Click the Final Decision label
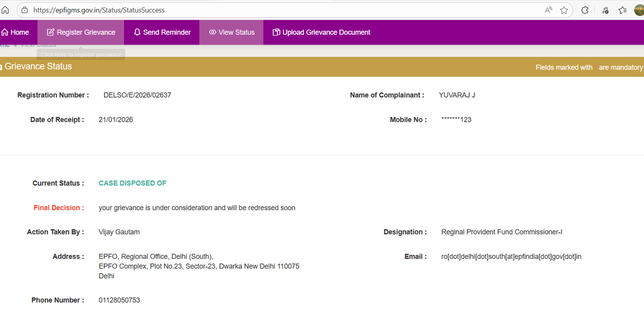 (x=59, y=208)
